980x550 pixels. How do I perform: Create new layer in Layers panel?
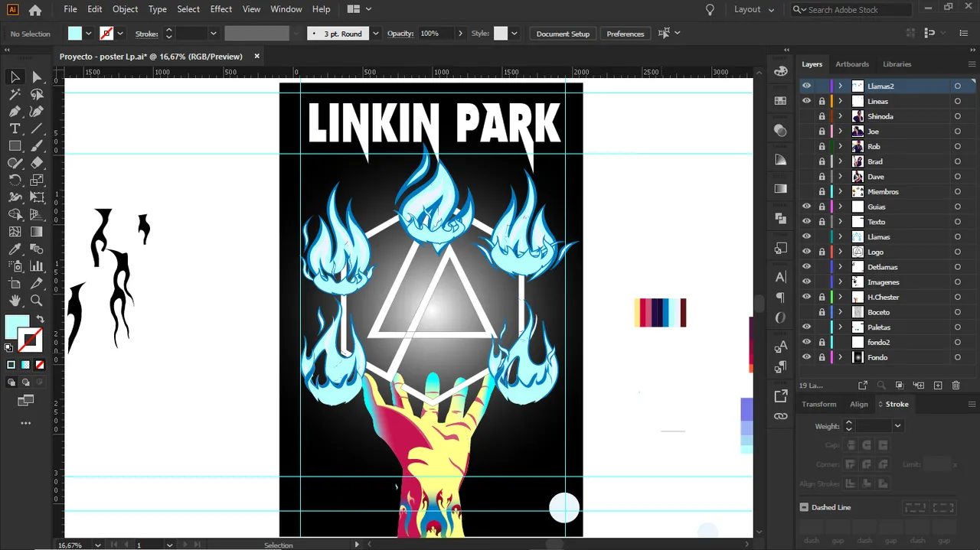tap(938, 386)
